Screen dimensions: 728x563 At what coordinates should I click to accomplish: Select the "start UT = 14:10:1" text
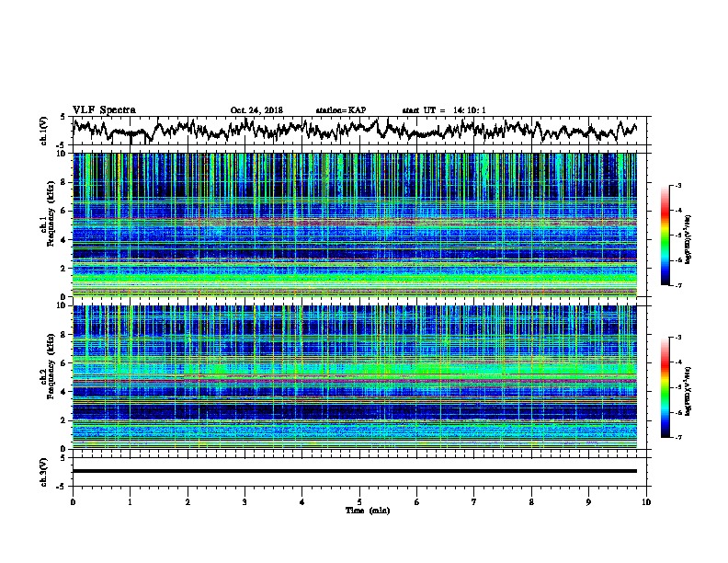[x=444, y=110]
